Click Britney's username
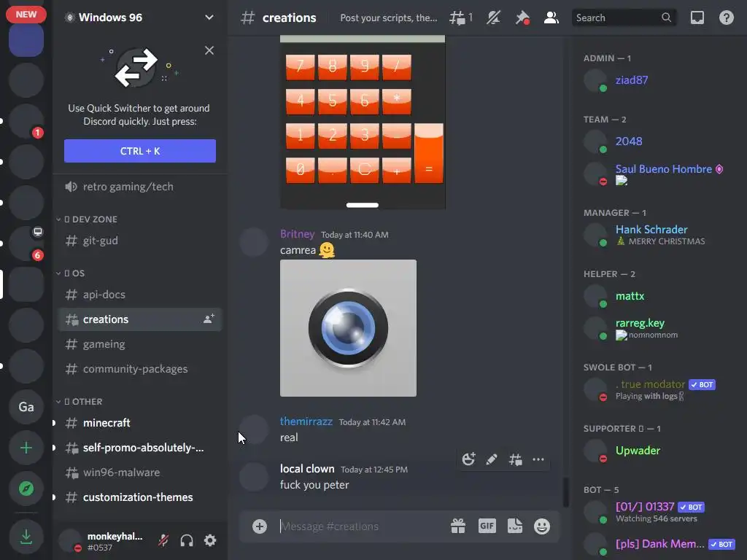Viewport: 747px width, 560px height. tap(298, 234)
